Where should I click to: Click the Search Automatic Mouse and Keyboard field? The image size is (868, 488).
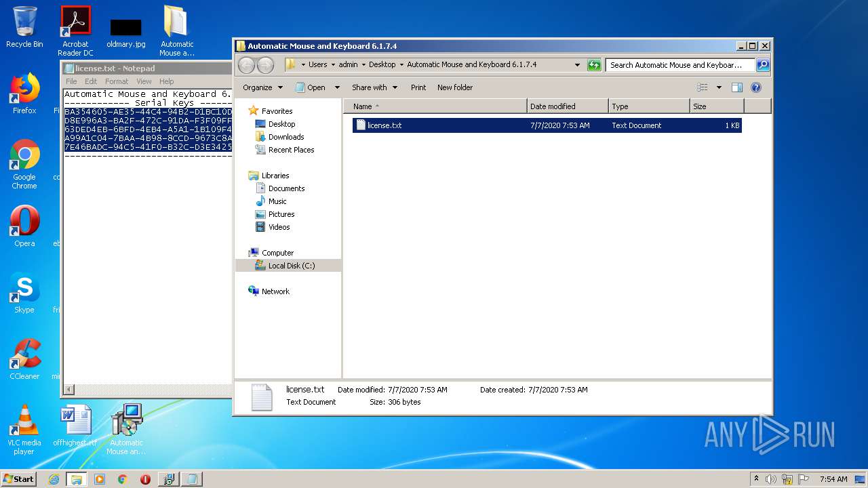[680, 65]
